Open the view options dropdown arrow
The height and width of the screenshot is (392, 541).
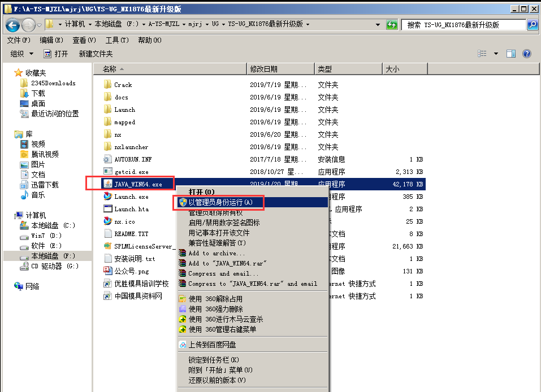pyautogui.click(x=496, y=54)
